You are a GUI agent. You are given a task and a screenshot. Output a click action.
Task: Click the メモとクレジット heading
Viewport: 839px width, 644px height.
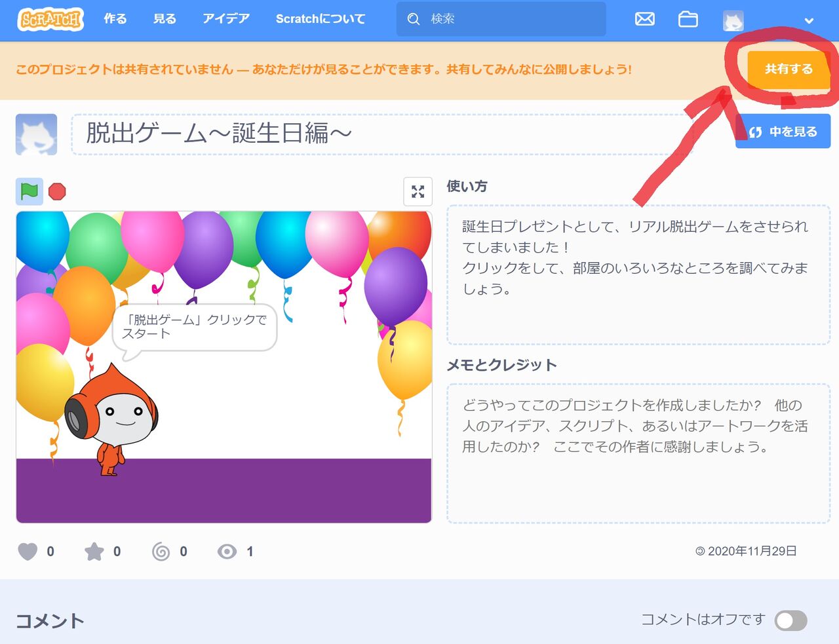[x=501, y=365]
